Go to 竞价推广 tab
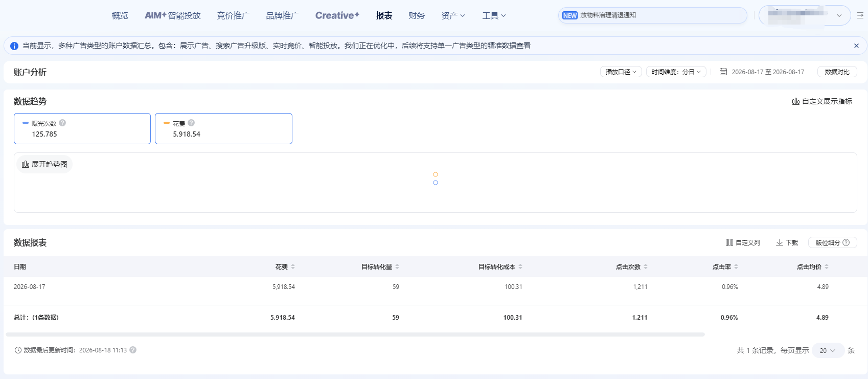Image resolution: width=868 pixels, height=379 pixels. point(233,16)
